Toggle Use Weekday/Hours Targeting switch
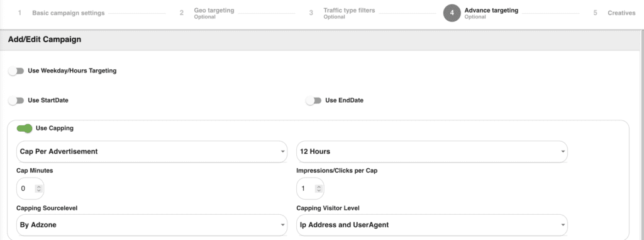644x240 pixels. (16, 71)
